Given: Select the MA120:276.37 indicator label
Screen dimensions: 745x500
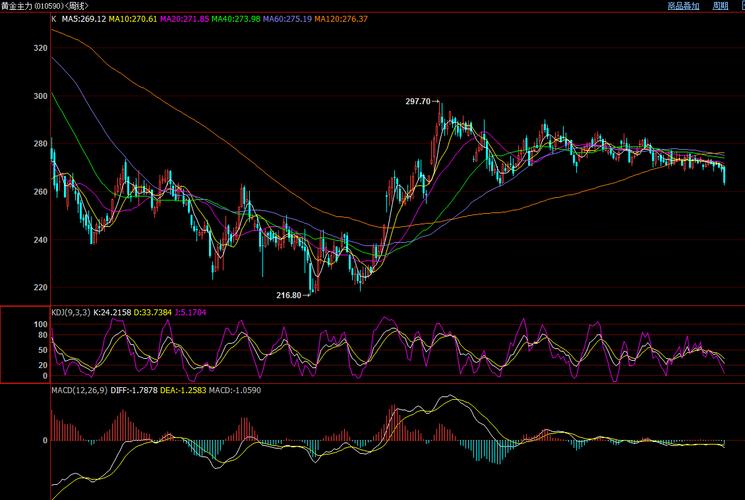Looking at the screenshot, I should pos(341,19).
